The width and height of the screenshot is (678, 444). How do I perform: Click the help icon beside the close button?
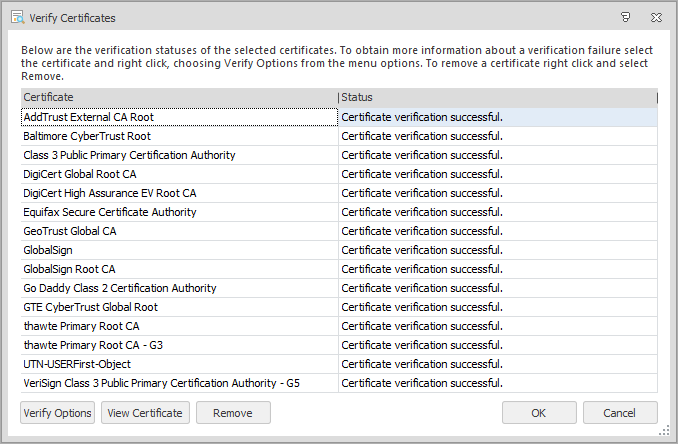pyautogui.click(x=626, y=17)
